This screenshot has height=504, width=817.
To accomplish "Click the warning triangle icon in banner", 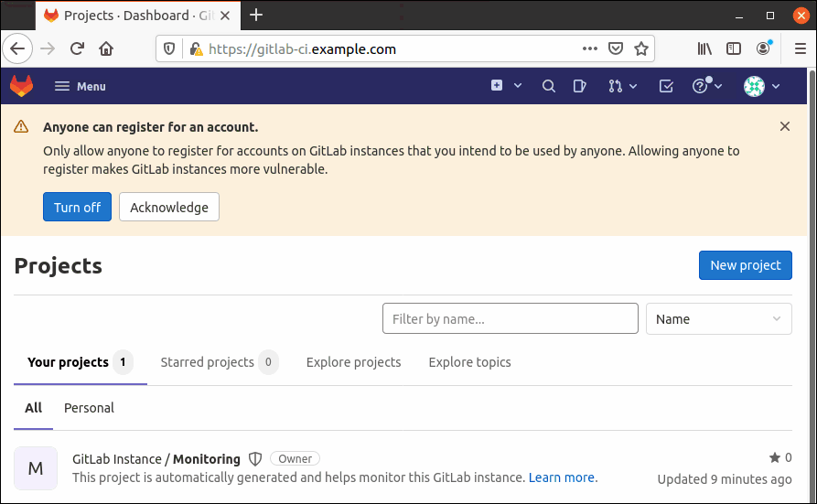I will pyautogui.click(x=21, y=126).
